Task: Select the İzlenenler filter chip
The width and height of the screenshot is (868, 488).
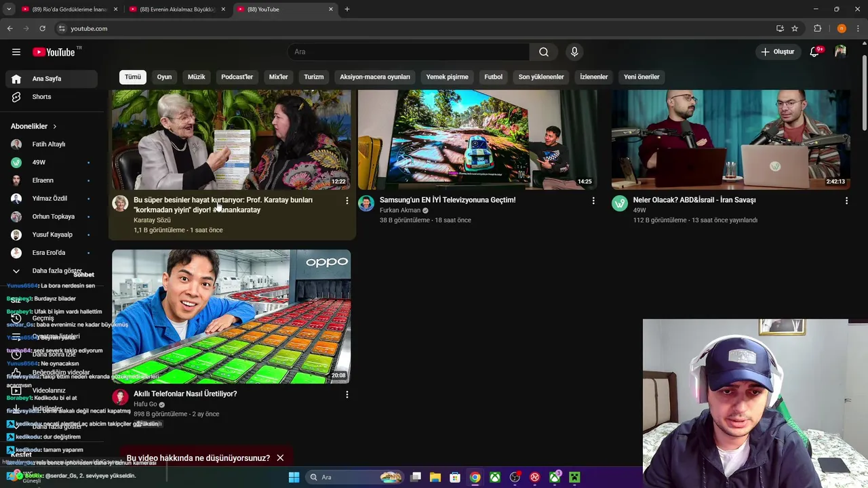Action: click(594, 77)
